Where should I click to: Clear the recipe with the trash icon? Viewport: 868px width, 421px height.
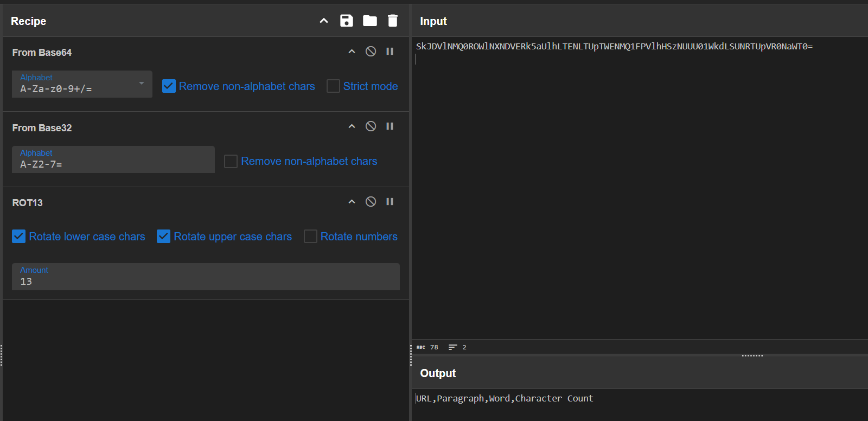(x=393, y=21)
